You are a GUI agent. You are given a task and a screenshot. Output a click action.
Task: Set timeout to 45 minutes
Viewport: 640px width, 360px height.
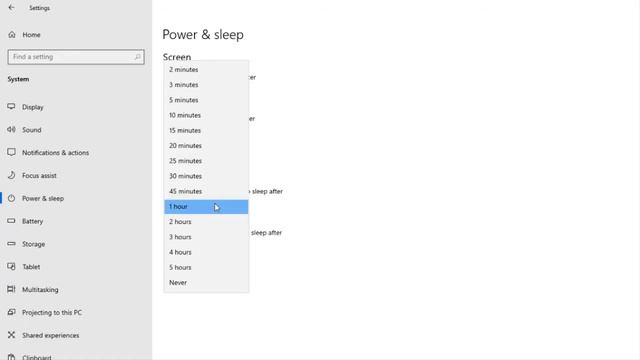click(206, 191)
